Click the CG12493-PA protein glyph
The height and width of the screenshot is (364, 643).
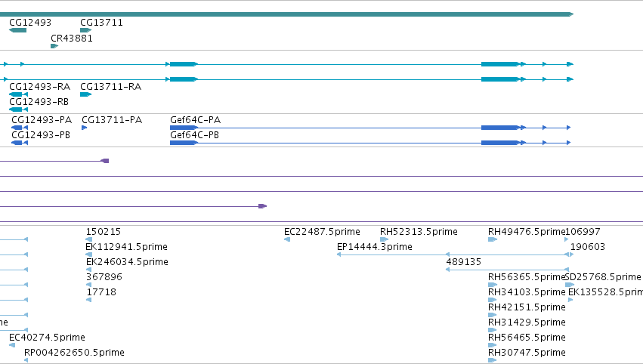pyautogui.click(x=20, y=128)
